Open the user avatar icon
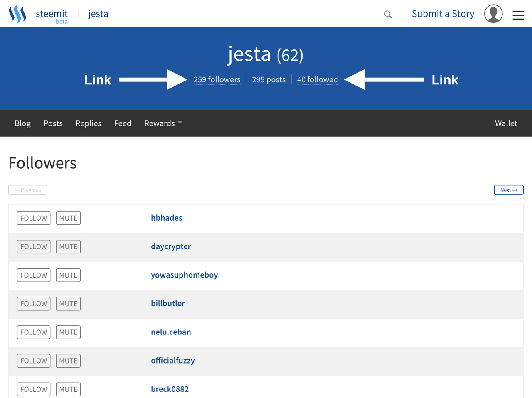 (x=493, y=14)
